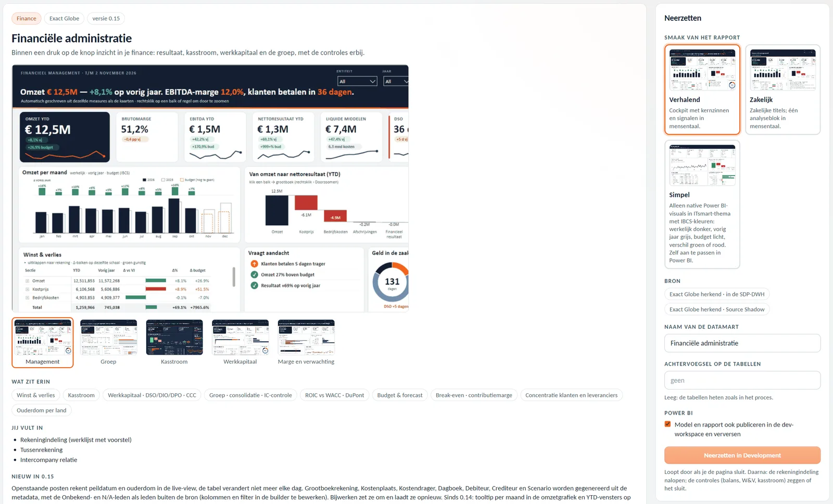Click the green check icon beside 'Omzet 27% boven budget'
This screenshot has height=504, width=833.
[x=255, y=275]
